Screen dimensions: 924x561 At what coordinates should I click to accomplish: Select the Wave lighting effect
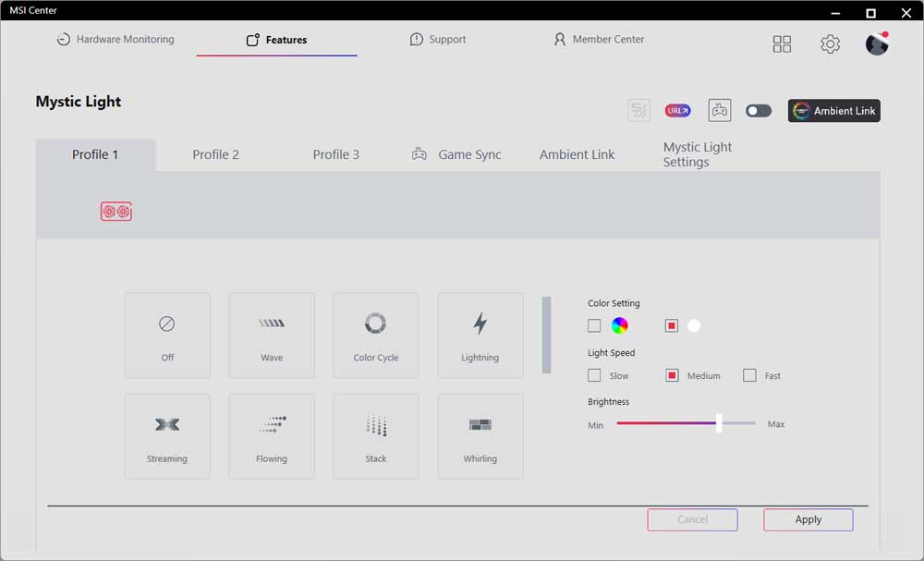point(272,335)
